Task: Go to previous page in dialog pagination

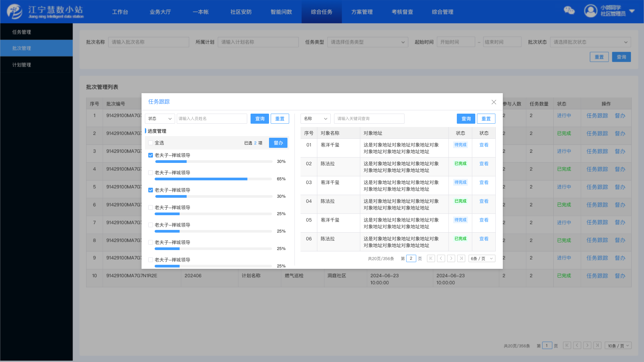Action: (441, 258)
